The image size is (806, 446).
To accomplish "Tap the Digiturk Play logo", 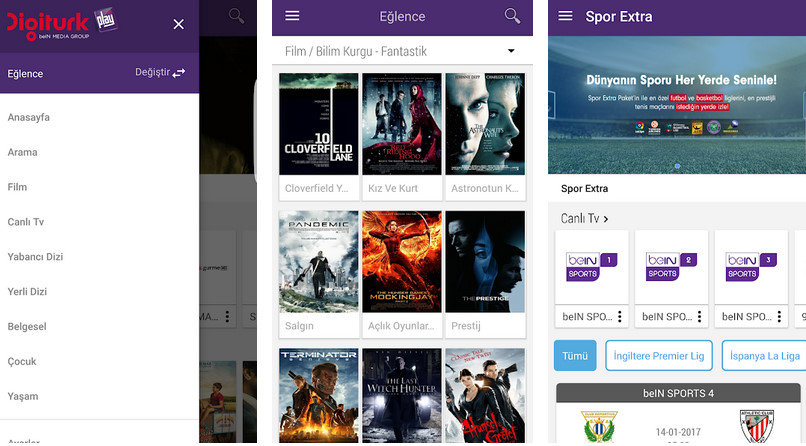I will pos(62,24).
